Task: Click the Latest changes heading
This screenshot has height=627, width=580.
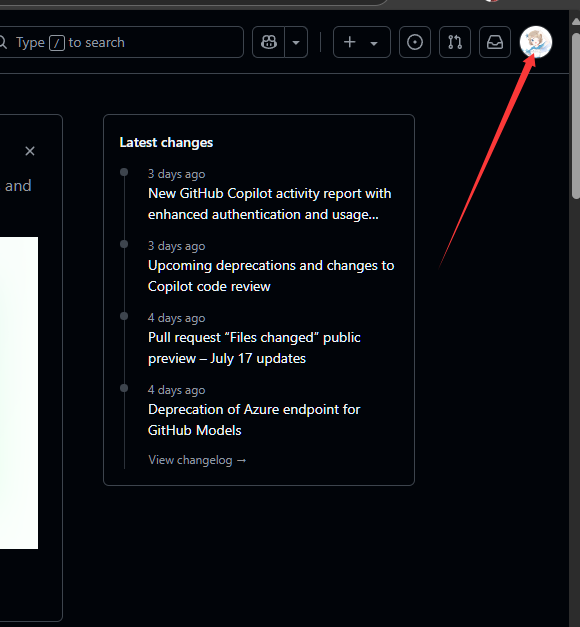Action: [166, 142]
